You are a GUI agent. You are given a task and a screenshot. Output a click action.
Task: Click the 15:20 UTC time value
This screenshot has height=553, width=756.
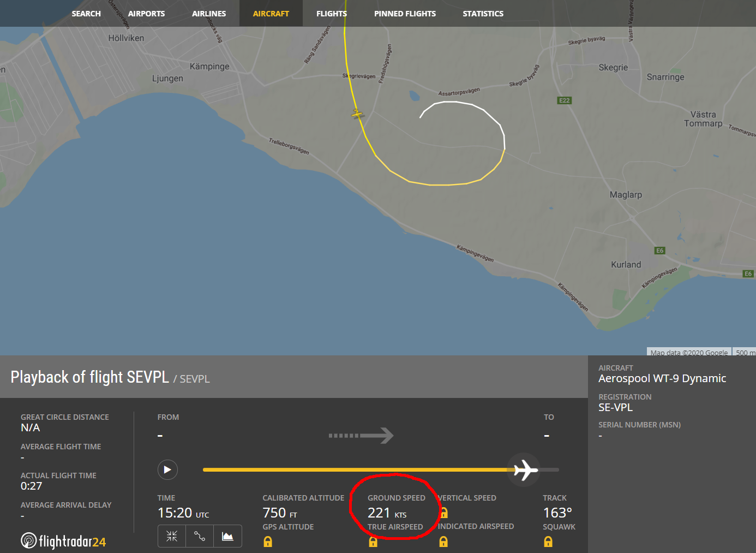point(183,513)
